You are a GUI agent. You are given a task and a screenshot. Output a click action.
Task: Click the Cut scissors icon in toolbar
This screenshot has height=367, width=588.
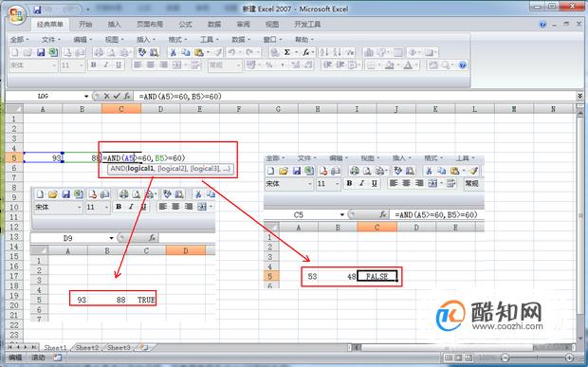173,52
